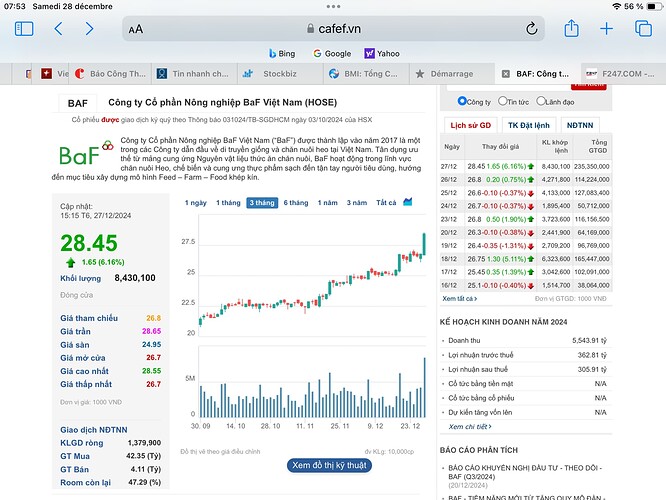Click the BaF company logo

click(x=86, y=153)
